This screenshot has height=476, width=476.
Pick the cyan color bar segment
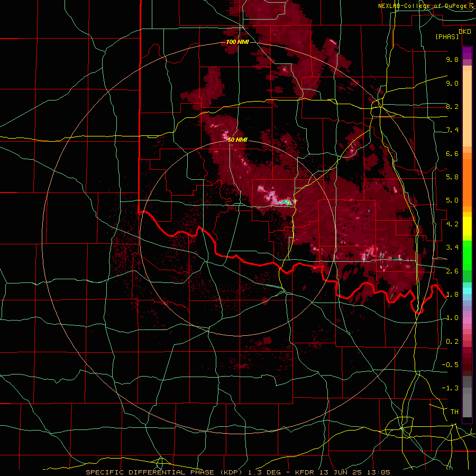(467, 291)
